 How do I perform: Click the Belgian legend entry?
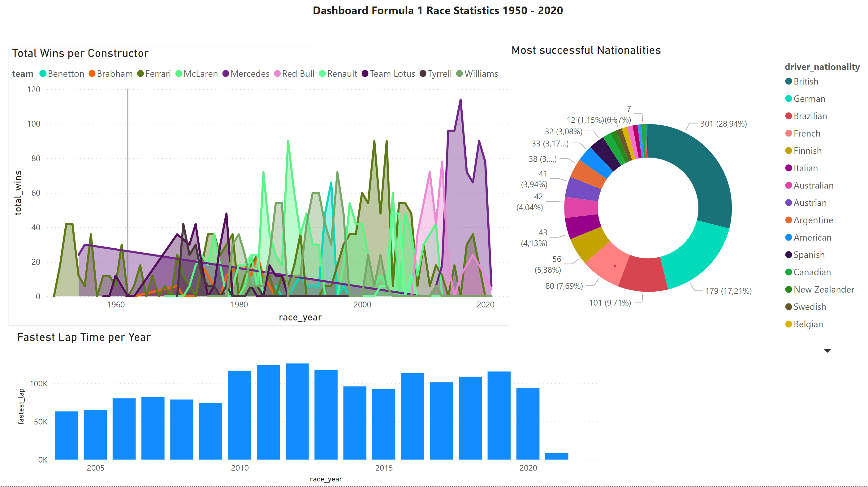[808, 324]
